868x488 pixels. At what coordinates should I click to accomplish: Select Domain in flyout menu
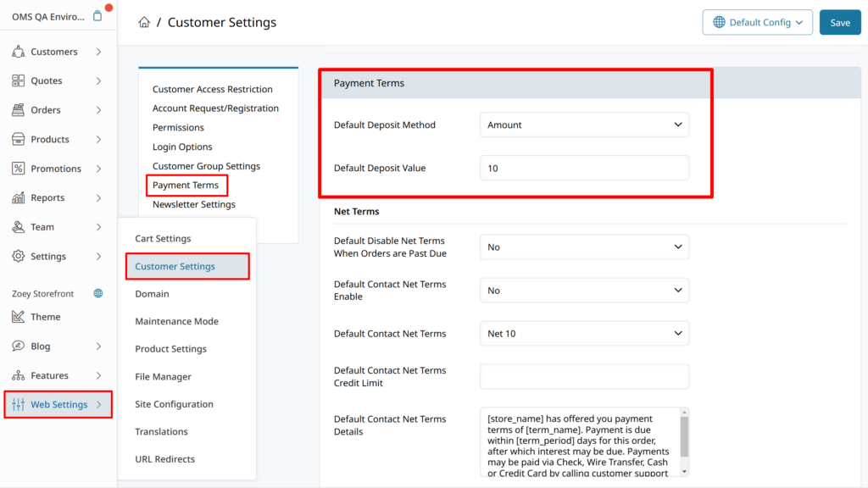tap(152, 294)
